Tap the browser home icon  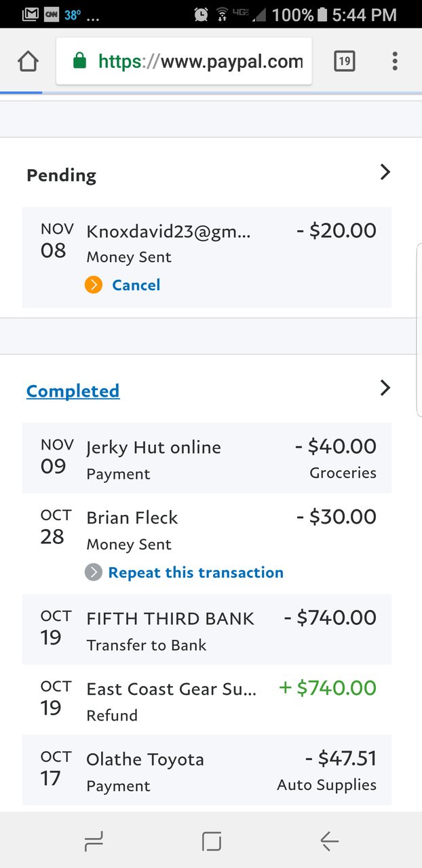click(28, 62)
